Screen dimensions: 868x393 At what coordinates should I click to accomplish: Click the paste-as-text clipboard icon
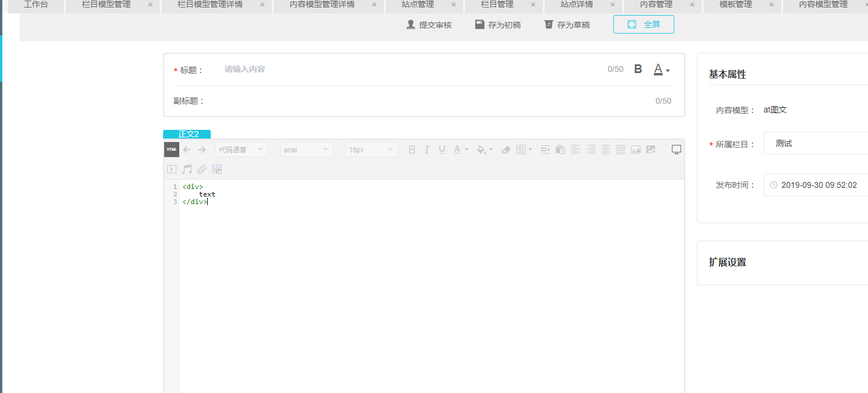coord(560,150)
